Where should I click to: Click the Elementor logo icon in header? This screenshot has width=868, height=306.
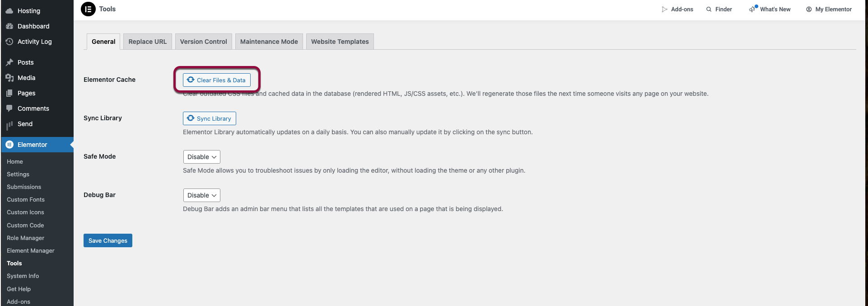(x=88, y=9)
